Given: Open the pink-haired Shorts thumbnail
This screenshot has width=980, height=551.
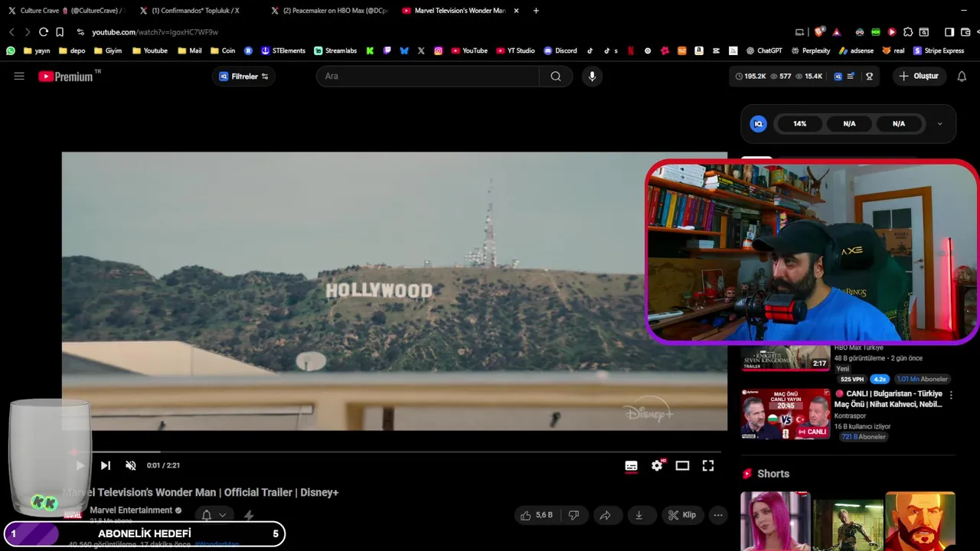Looking at the screenshot, I should coord(775,521).
